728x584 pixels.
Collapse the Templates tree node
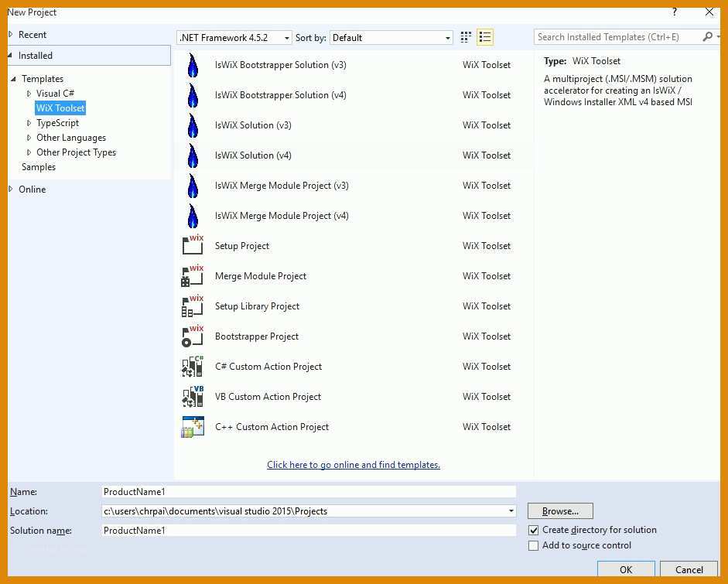click(x=13, y=79)
